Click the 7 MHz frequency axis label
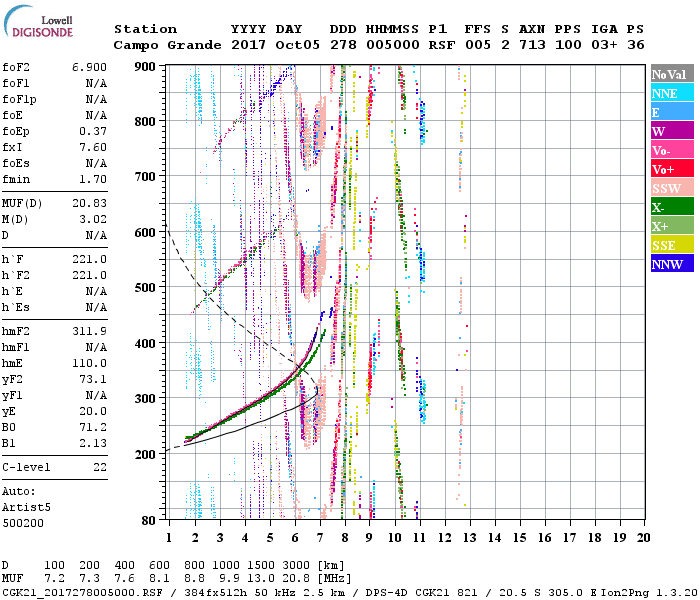 point(320,538)
